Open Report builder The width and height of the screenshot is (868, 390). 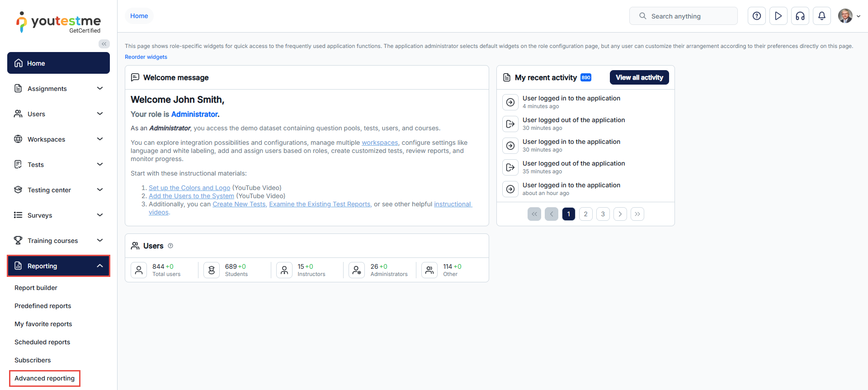click(x=36, y=288)
